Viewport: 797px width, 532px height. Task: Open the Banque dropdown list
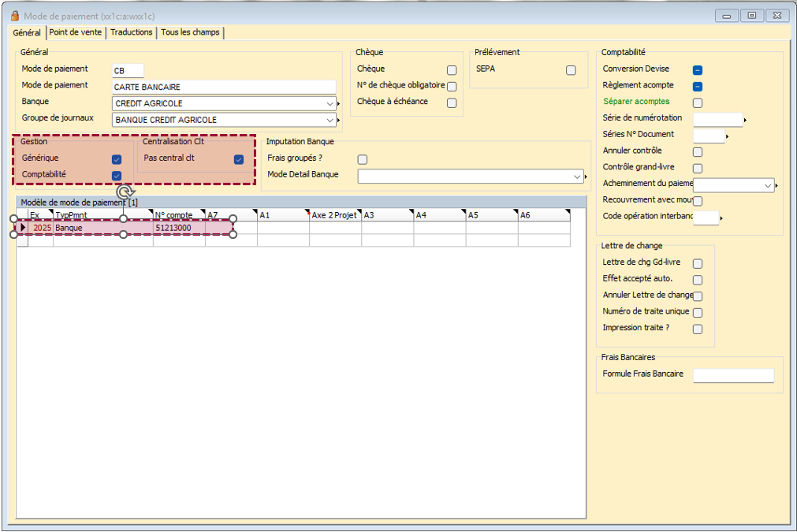coord(330,104)
